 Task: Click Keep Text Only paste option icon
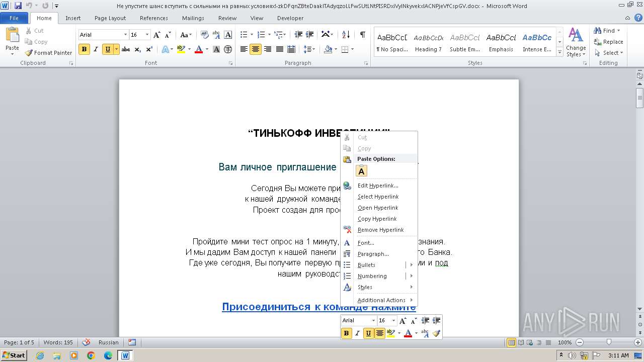click(x=361, y=171)
